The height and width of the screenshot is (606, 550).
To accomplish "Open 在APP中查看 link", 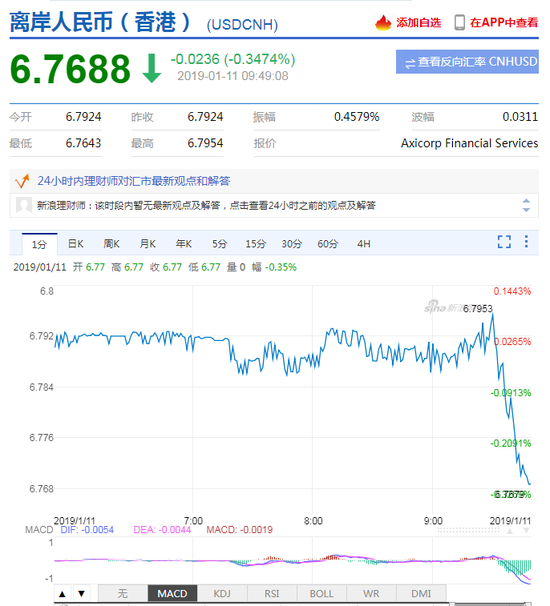I will click(504, 22).
